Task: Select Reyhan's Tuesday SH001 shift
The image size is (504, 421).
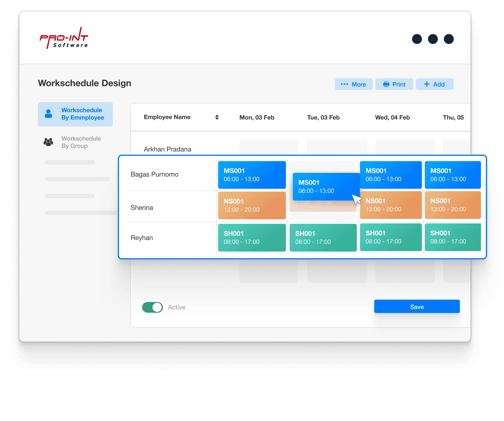Action: click(x=323, y=238)
